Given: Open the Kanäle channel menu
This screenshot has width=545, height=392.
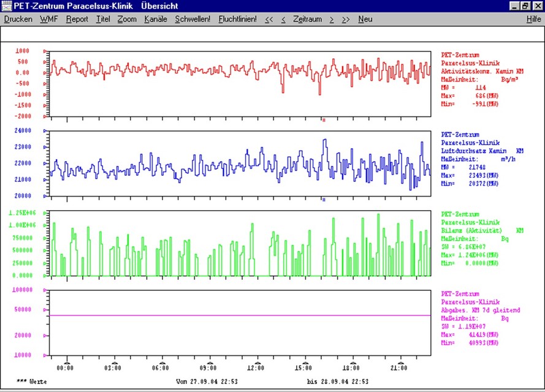Looking at the screenshot, I should pos(156,19).
